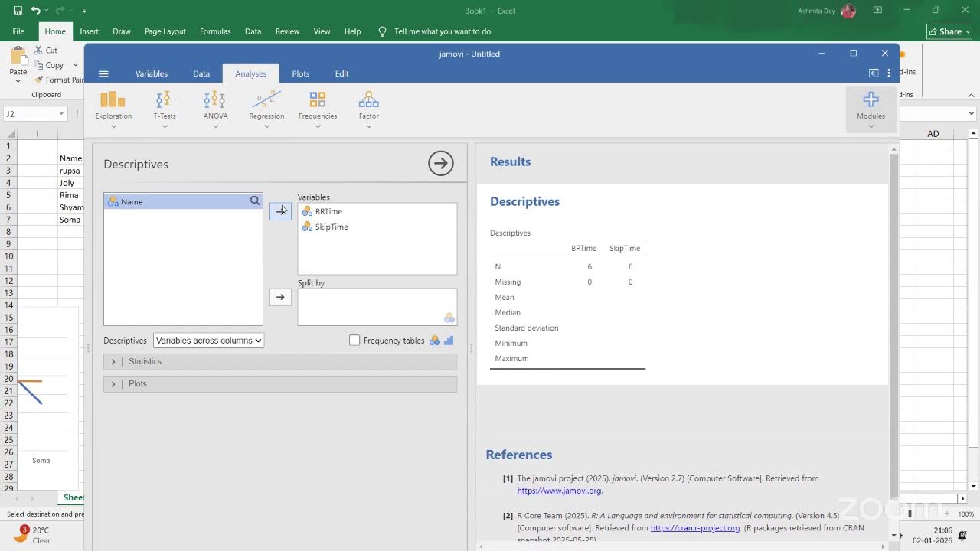Click the Tell me what you want field

pos(443,31)
